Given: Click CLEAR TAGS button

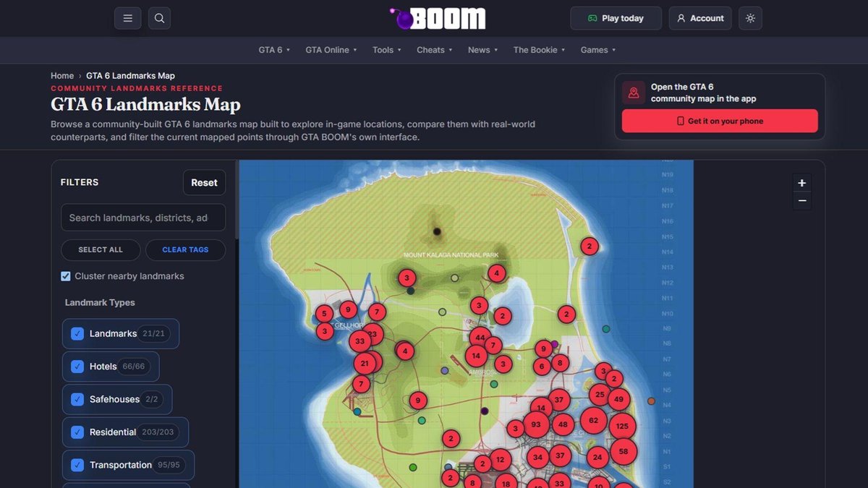Looking at the screenshot, I should point(185,249).
